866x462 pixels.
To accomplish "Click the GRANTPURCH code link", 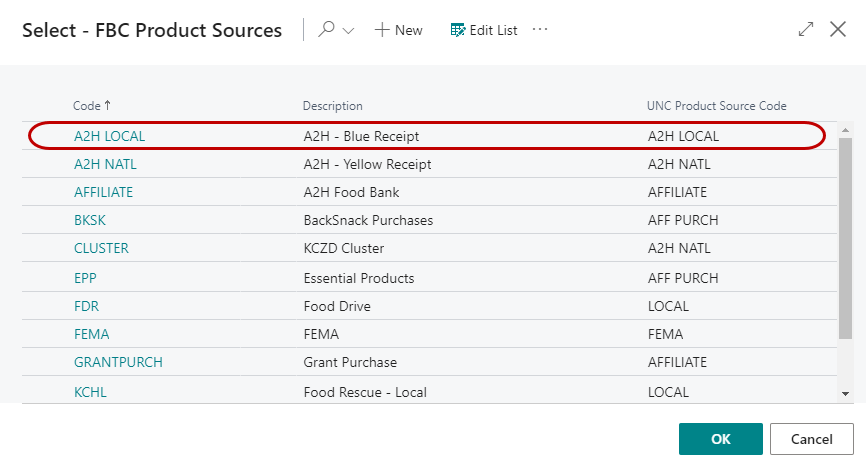I will pyautogui.click(x=118, y=362).
